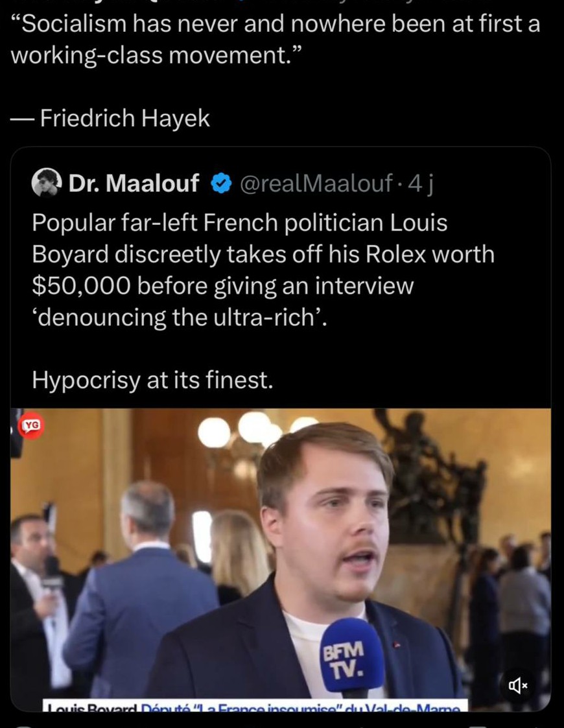The image size is (564, 728).
Task: Click the "— Friedrich Hayek" attribution
Action: point(111,118)
